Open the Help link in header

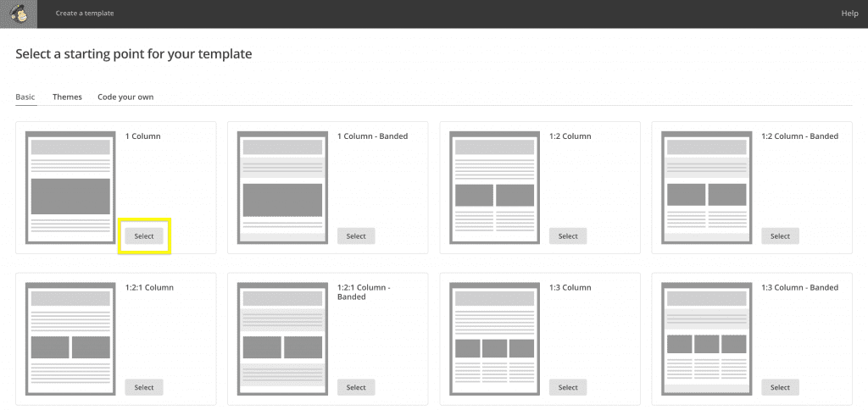pos(849,14)
